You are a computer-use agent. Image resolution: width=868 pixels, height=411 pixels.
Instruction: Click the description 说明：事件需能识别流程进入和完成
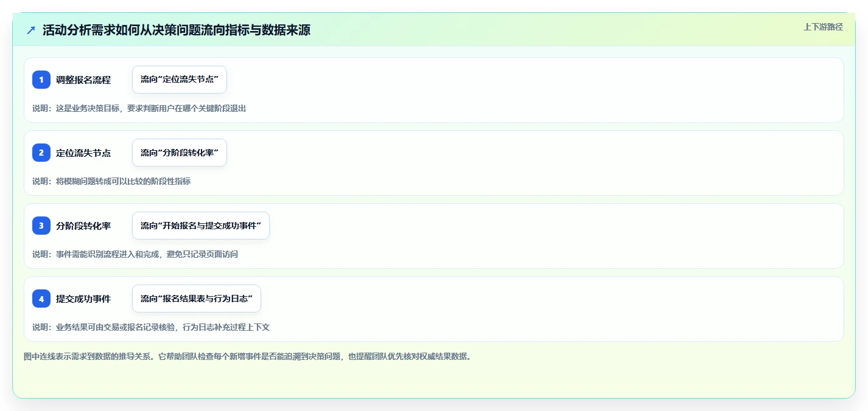point(135,254)
